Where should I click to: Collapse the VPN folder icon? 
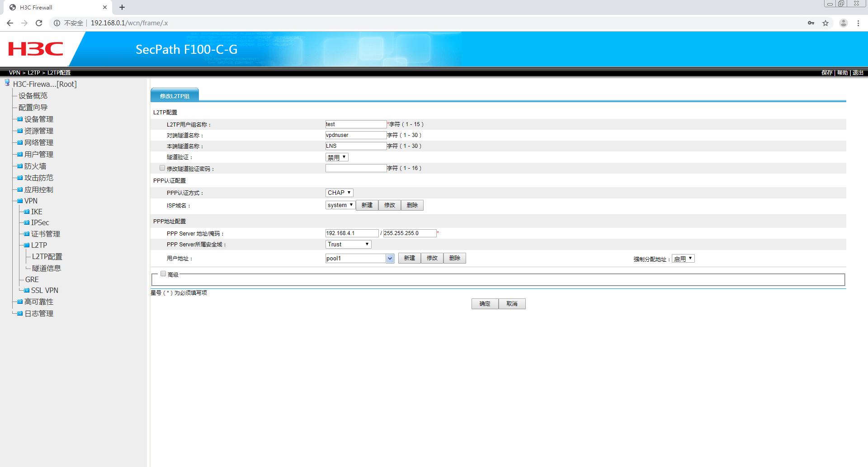tap(20, 201)
